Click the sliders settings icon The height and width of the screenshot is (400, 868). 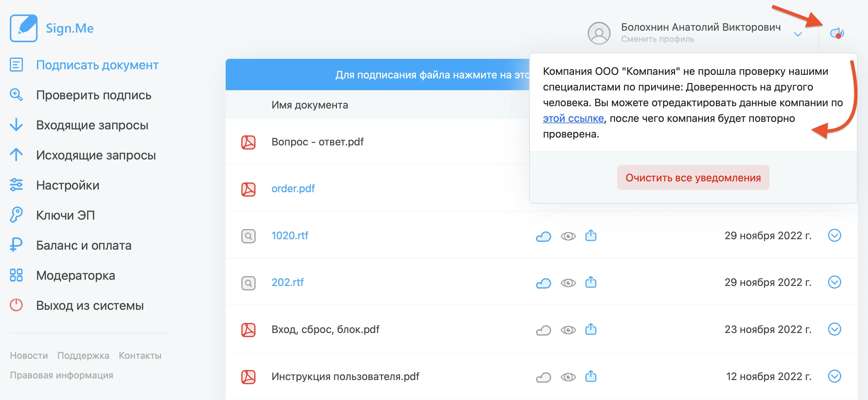(16, 185)
